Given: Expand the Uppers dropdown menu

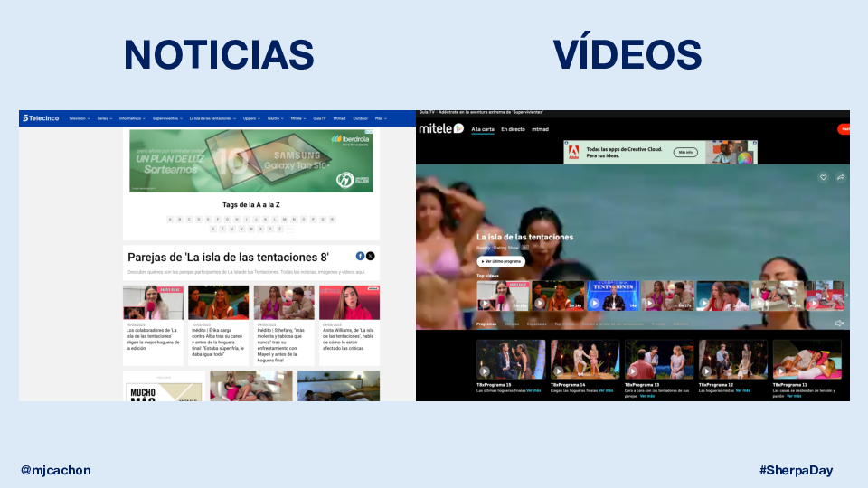Looking at the screenshot, I should click(251, 118).
